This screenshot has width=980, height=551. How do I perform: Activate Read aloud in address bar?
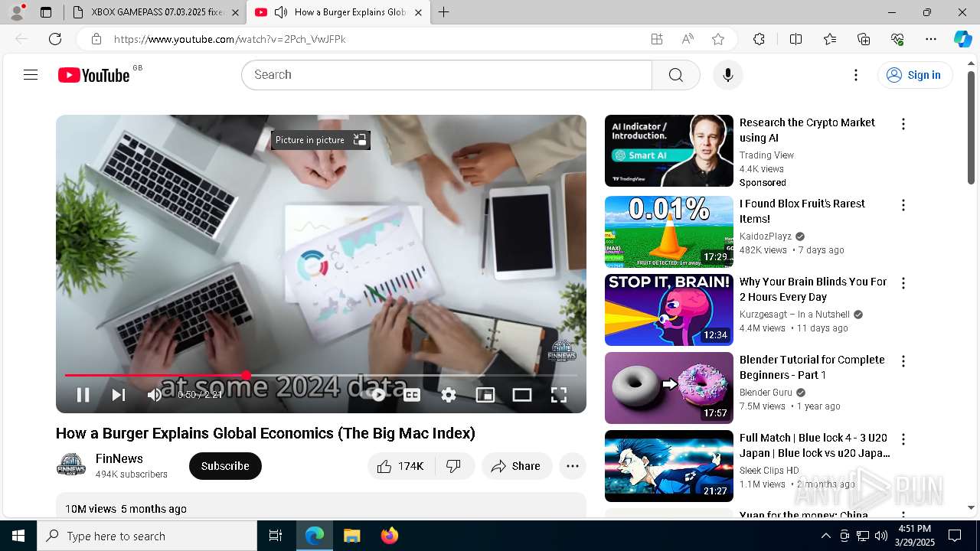pos(688,39)
